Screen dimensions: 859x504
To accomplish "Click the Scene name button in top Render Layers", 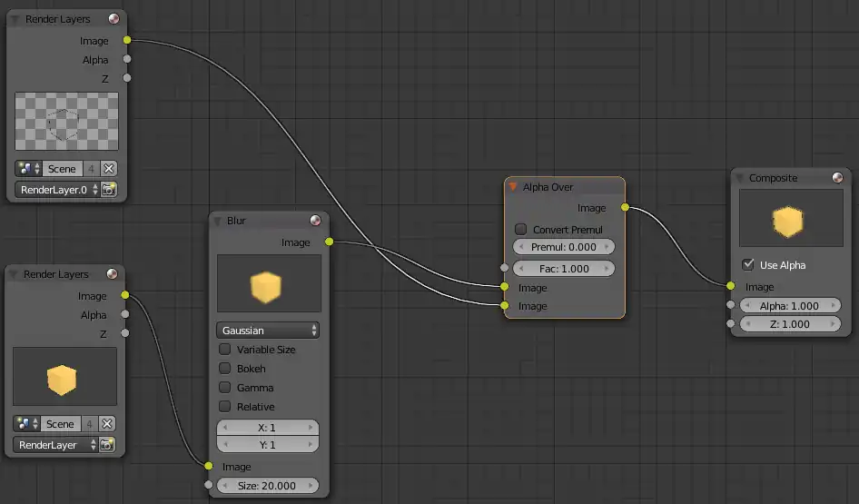I will (x=62, y=169).
